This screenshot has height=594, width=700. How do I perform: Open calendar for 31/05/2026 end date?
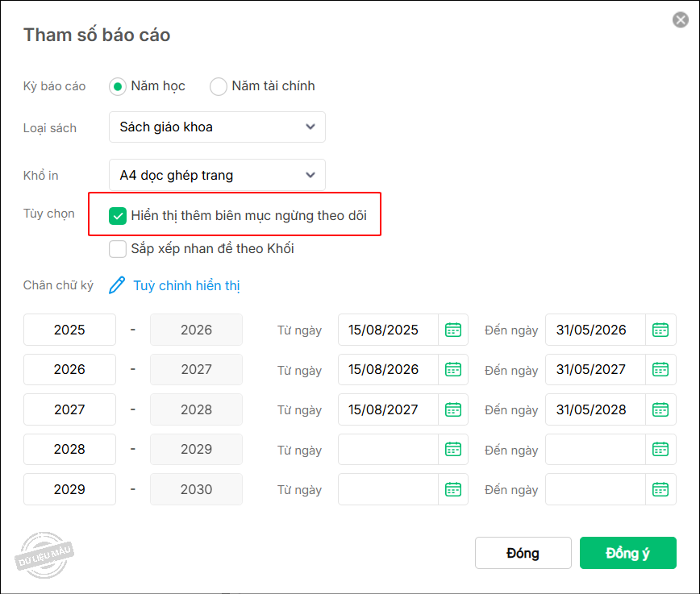click(660, 330)
